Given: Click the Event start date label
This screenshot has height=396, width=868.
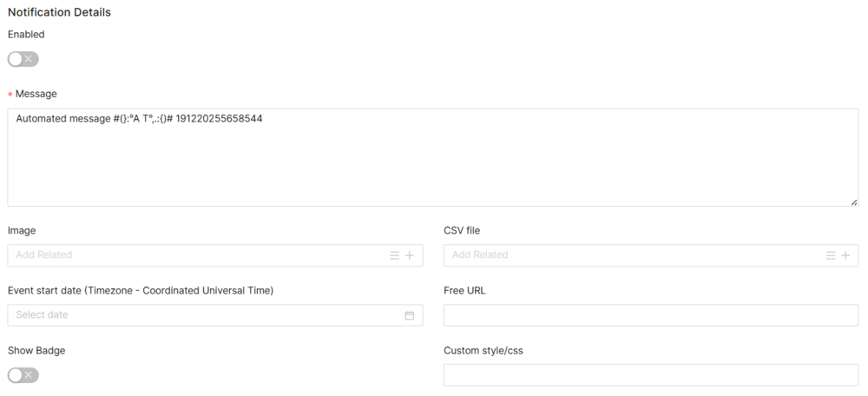Looking at the screenshot, I should 140,291.
